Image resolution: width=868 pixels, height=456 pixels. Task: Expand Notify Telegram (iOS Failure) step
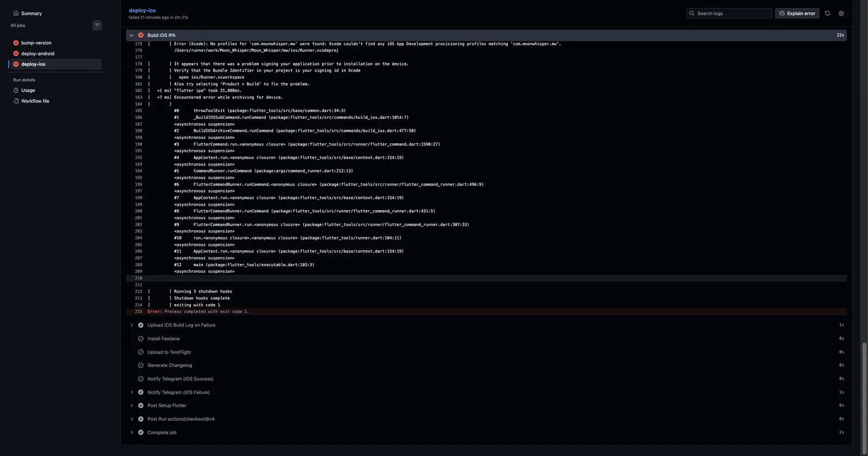(x=131, y=392)
